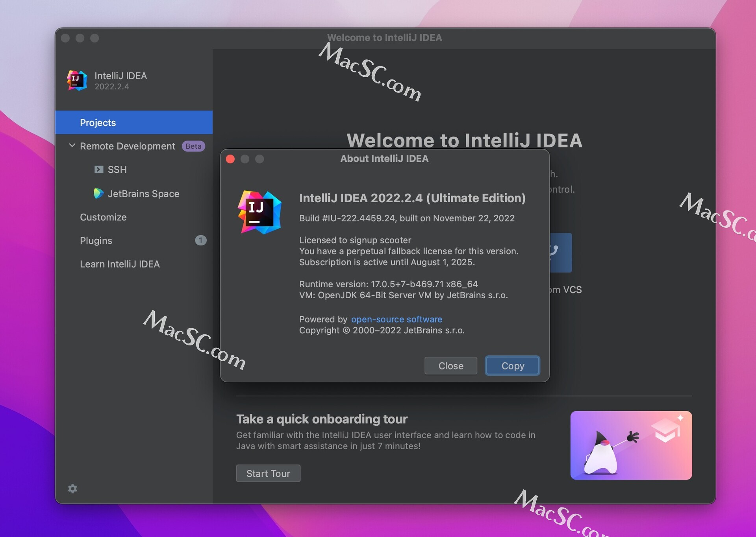Switch to the Customize tab

(103, 217)
